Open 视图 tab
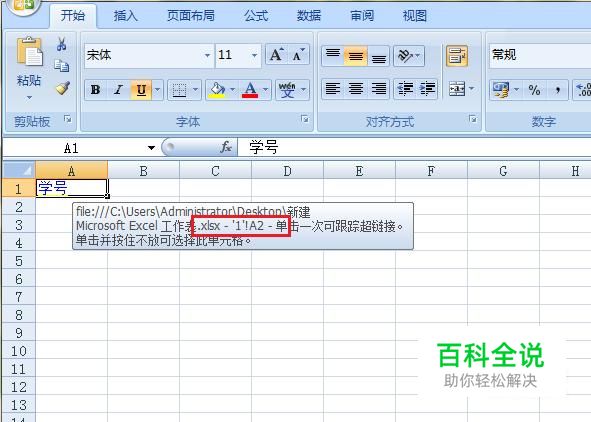Viewport: 591px width, 422px height. tap(415, 15)
